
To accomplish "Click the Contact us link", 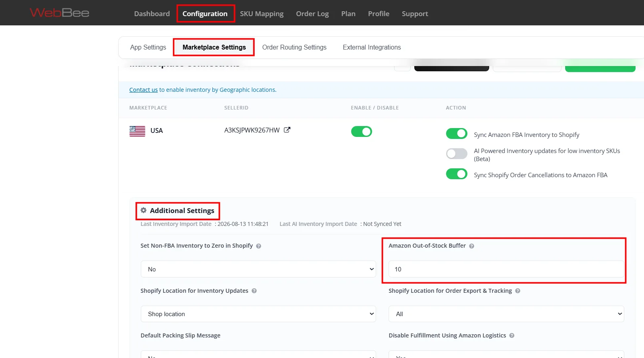I will (144, 90).
